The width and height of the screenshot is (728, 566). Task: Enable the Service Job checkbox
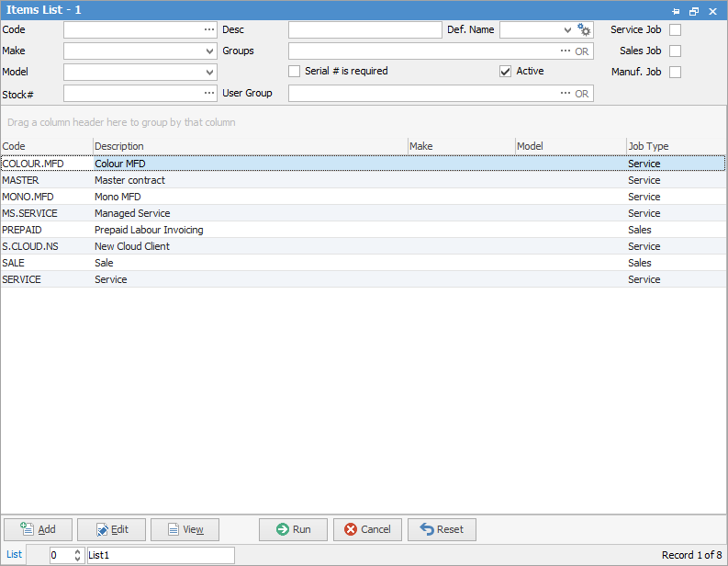pyautogui.click(x=675, y=29)
